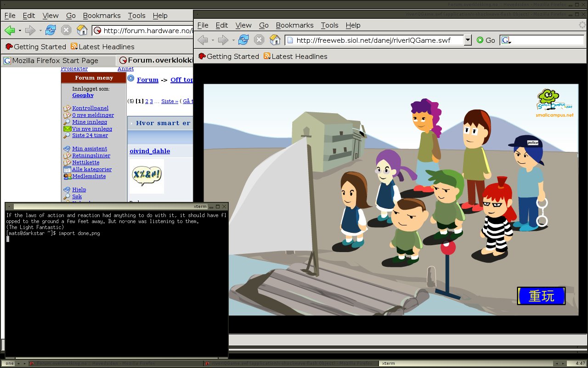The image size is (588, 368).
Task: Click the Forward arrow in the riverIQGame window
Action: pyautogui.click(x=223, y=40)
